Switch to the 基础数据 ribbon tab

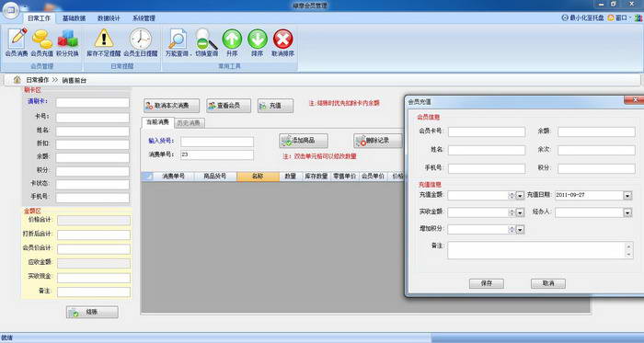(x=74, y=18)
